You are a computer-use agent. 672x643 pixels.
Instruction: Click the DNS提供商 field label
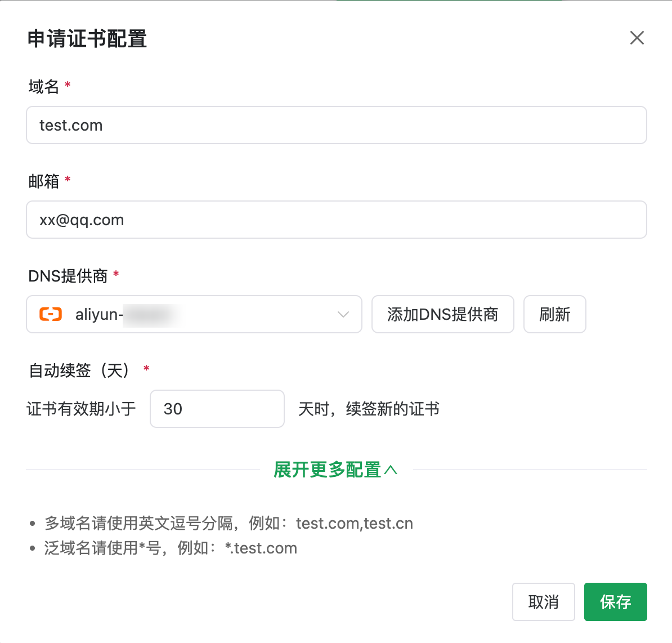click(x=68, y=276)
